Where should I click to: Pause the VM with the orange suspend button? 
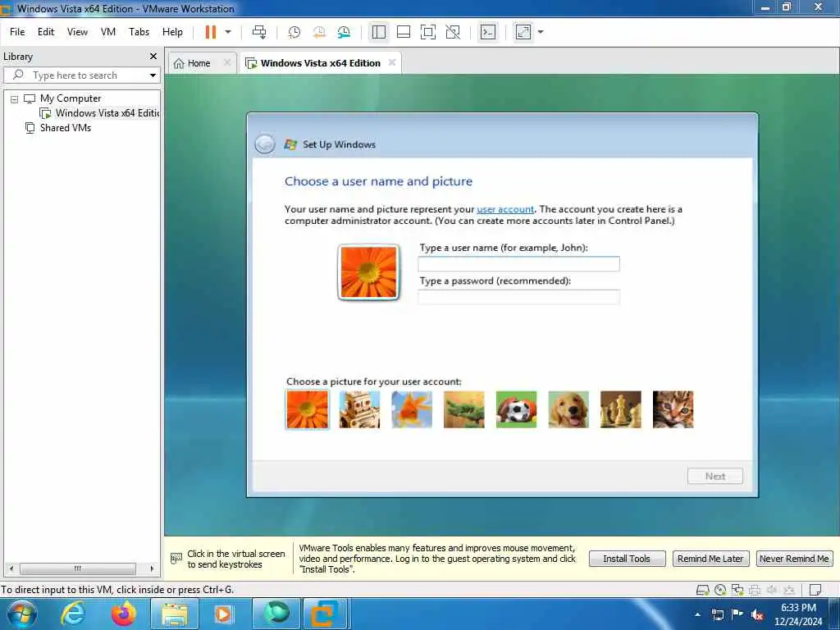point(211,32)
